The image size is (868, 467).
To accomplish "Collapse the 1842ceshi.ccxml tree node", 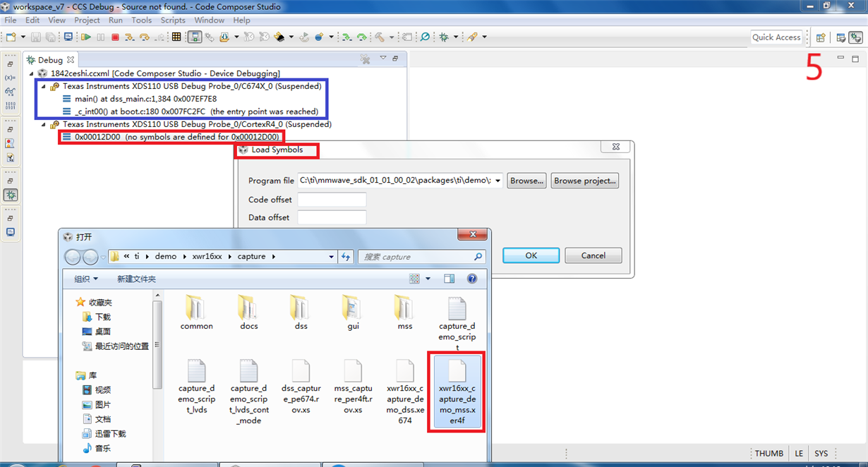I will point(32,73).
